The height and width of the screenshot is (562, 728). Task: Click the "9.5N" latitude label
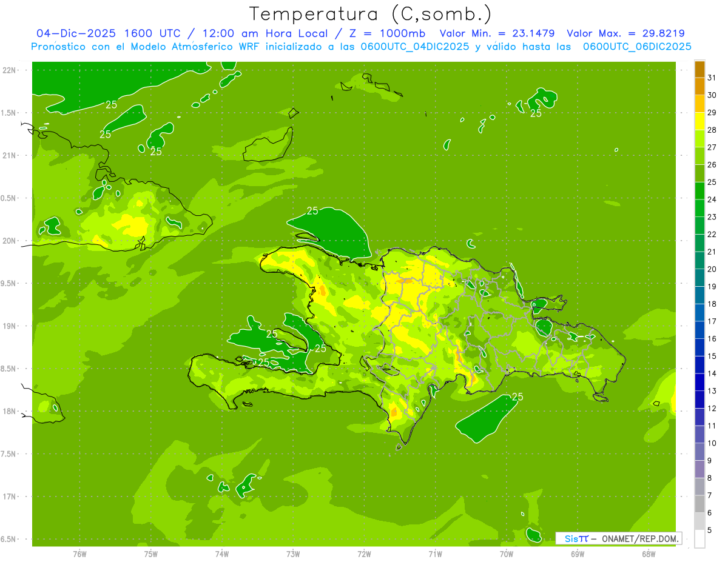click(x=8, y=283)
